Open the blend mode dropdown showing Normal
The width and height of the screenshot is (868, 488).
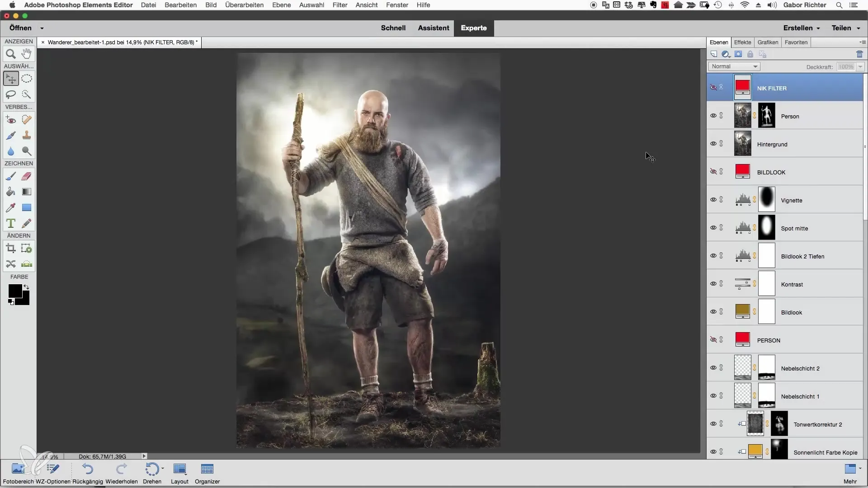coord(734,66)
